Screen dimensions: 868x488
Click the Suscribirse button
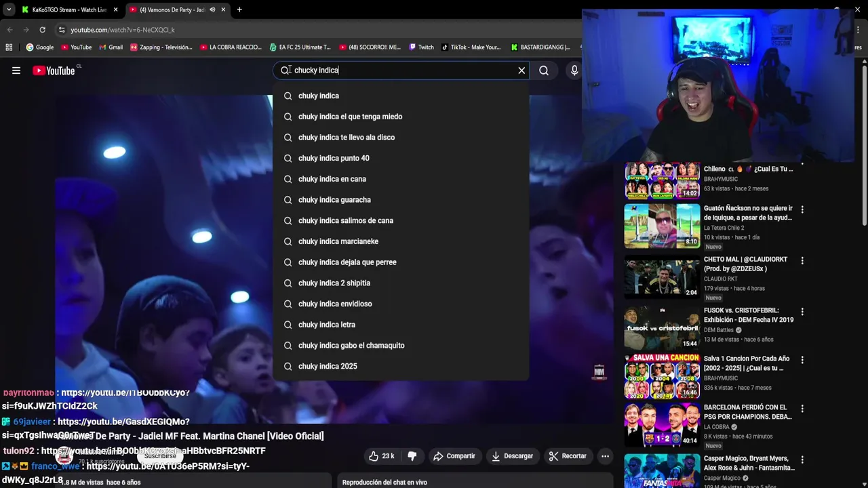[160, 456]
